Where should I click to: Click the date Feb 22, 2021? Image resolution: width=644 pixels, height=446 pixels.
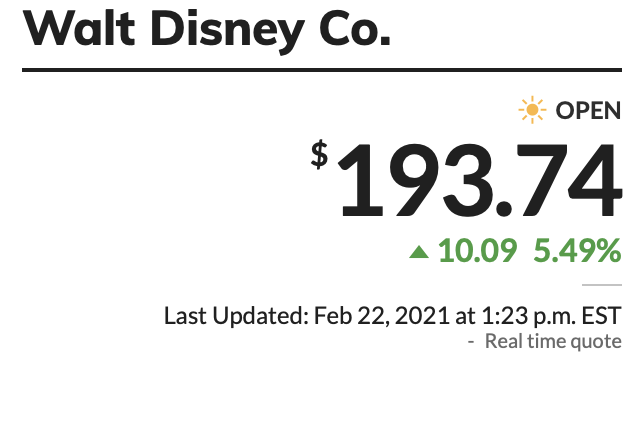coord(382,316)
